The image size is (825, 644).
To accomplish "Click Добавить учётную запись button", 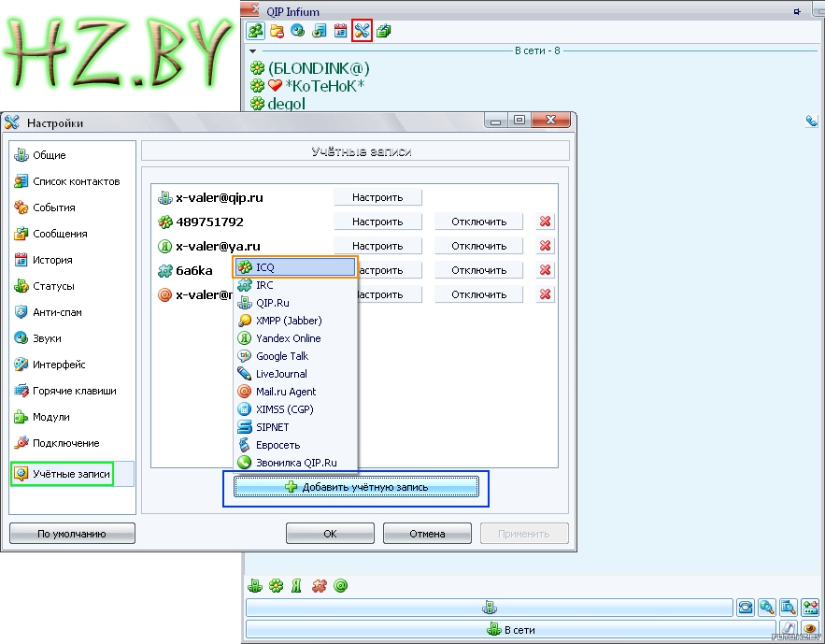I will 356,487.
